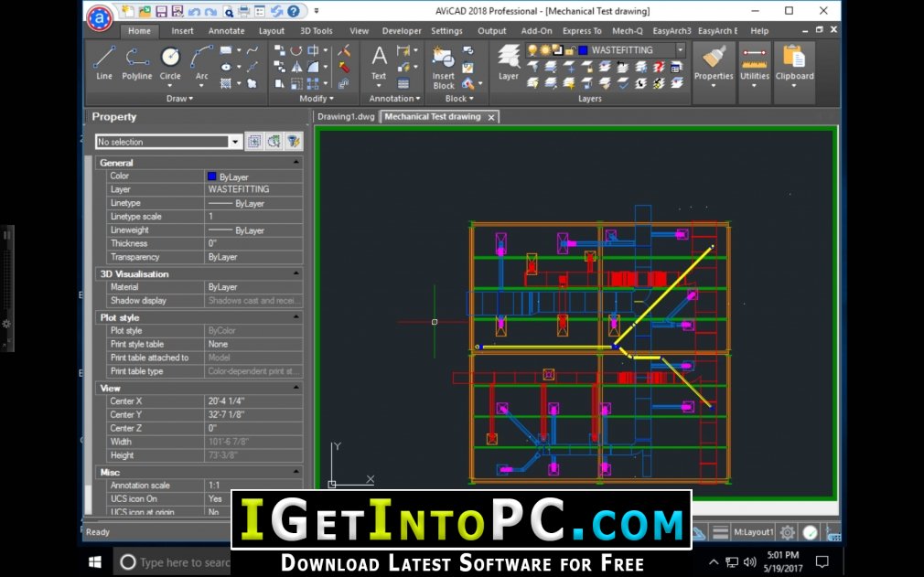Image resolution: width=924 pixels, height=577 pixels.
Task: Select the Rectangle tool in Draw panel
Action: (226, 50)
